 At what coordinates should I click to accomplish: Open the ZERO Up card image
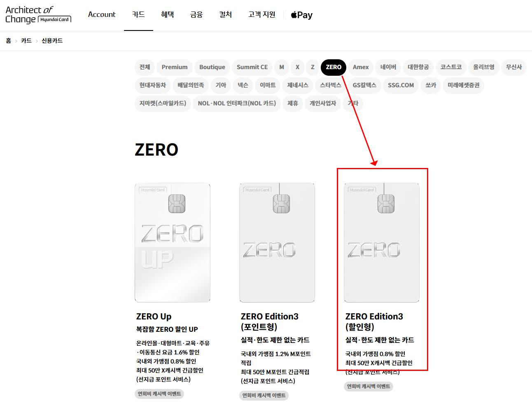pyautogui.click(x=173, y=243)
